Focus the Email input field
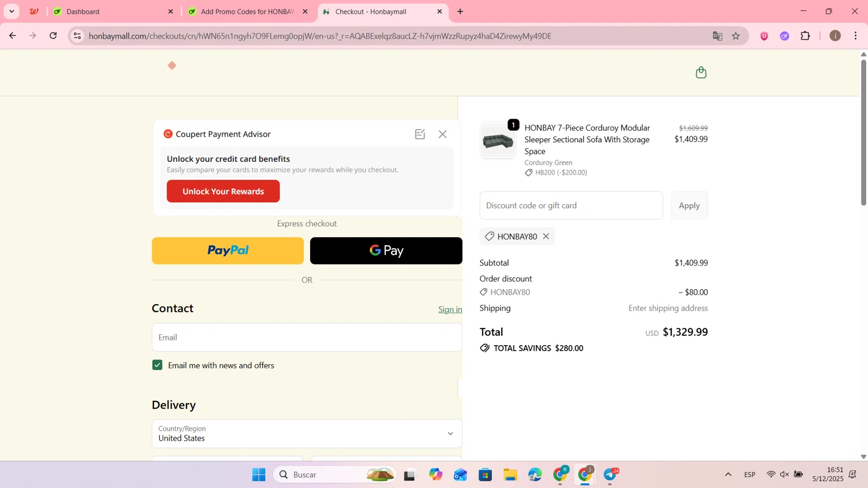The height and width of the screenshot is (488, 868). coord(307,338)
